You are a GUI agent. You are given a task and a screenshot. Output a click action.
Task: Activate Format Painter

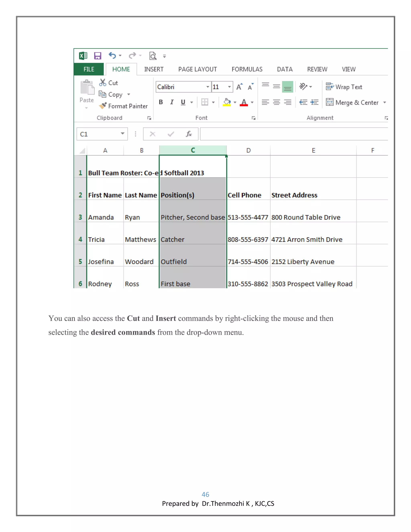tap(123, 106)
